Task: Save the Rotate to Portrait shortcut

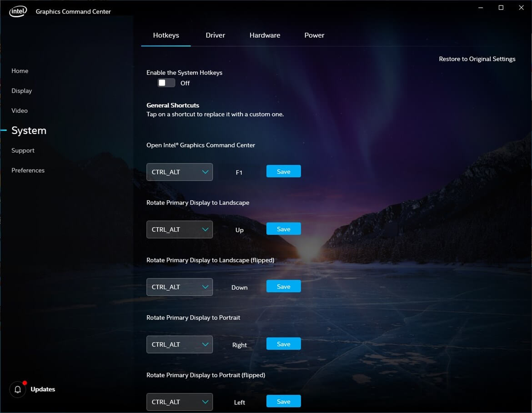Action: 283,344
